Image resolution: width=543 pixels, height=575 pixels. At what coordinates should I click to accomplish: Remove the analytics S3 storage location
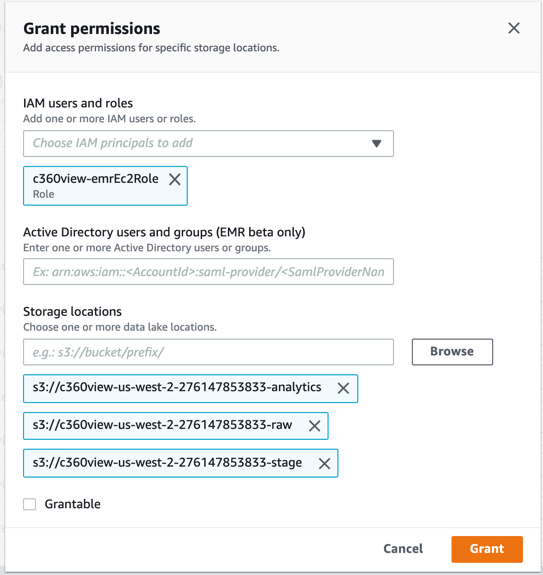[343, 388]
